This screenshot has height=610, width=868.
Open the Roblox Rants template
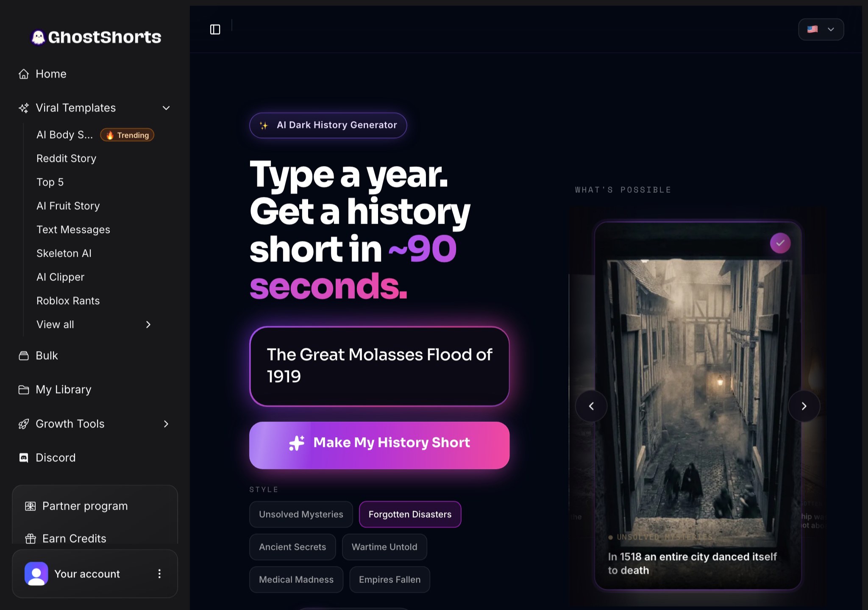tap(68, 301)
